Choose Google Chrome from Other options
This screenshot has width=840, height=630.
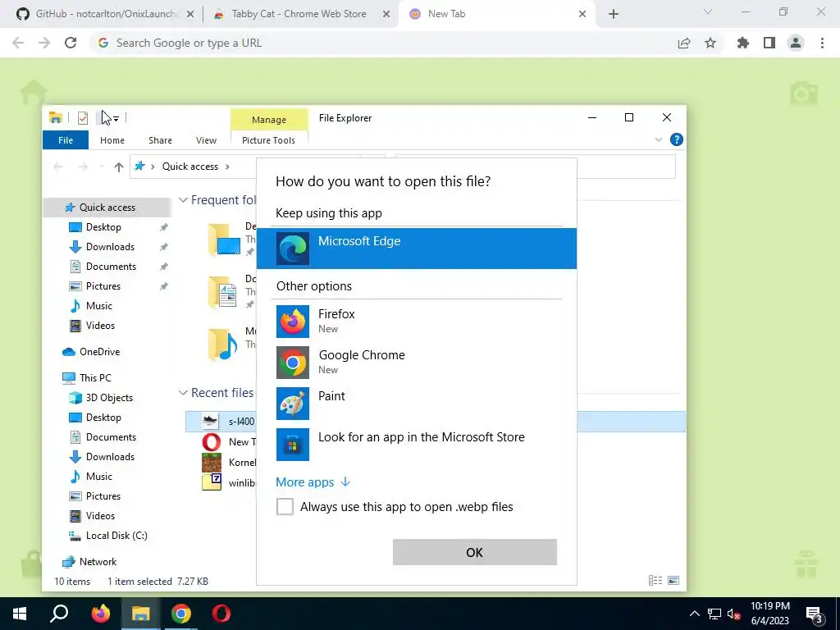[x=416, y=362]
